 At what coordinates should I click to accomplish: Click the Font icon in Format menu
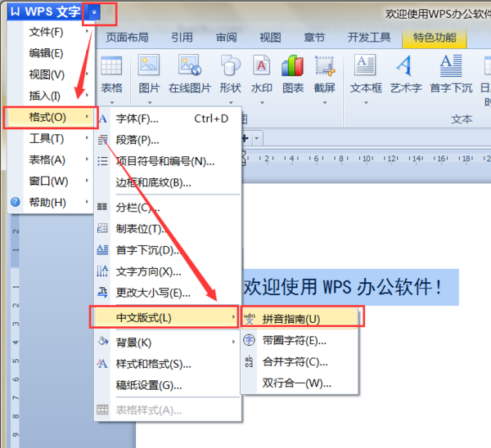[103, 119]
